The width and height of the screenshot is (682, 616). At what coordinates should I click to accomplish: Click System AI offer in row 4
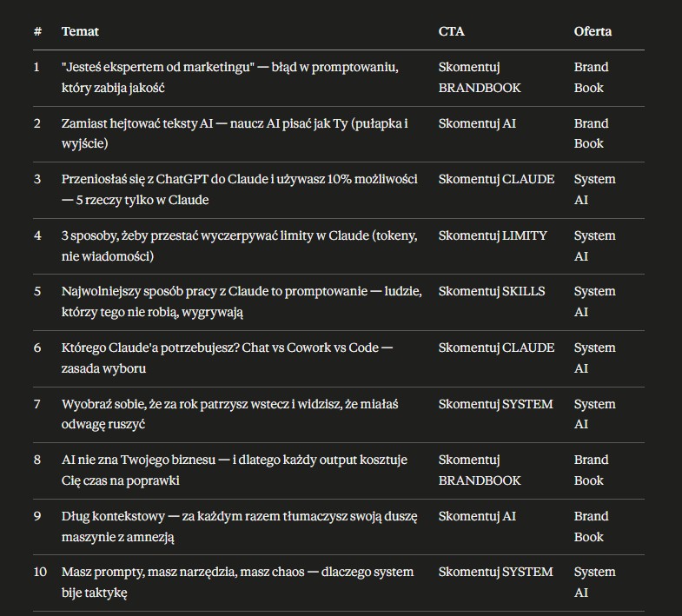(594, 246)
